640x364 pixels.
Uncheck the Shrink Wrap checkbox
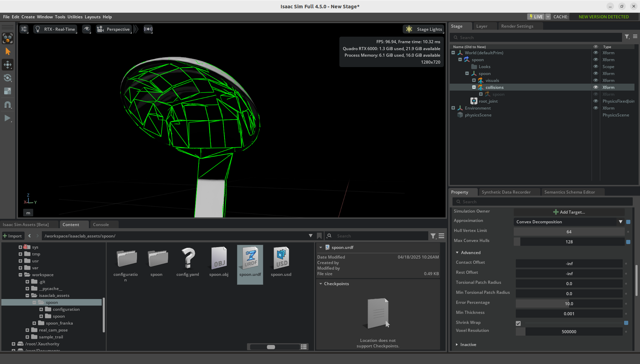pyautogui.click(x=518, y=324)
